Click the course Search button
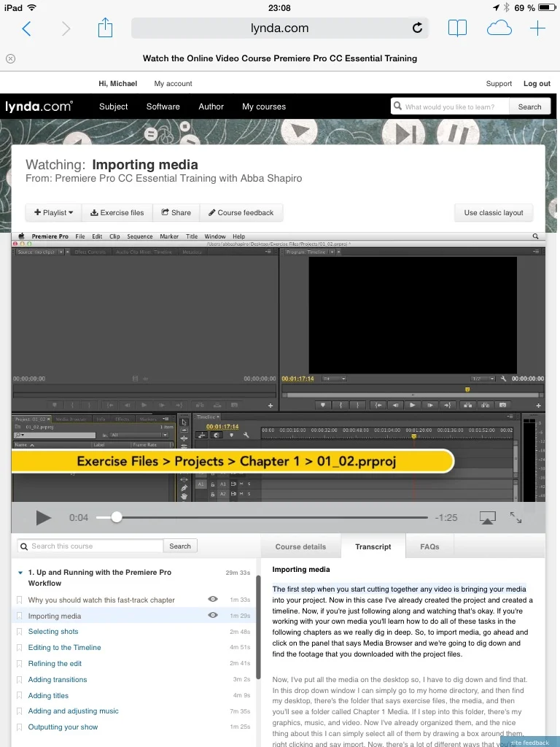 click(180, 546)
